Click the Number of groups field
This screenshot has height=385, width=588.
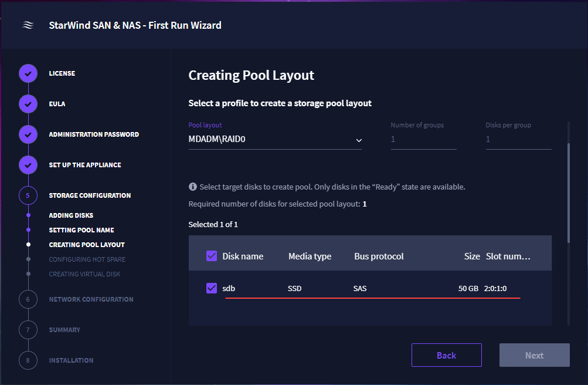[x=423, y=140]
